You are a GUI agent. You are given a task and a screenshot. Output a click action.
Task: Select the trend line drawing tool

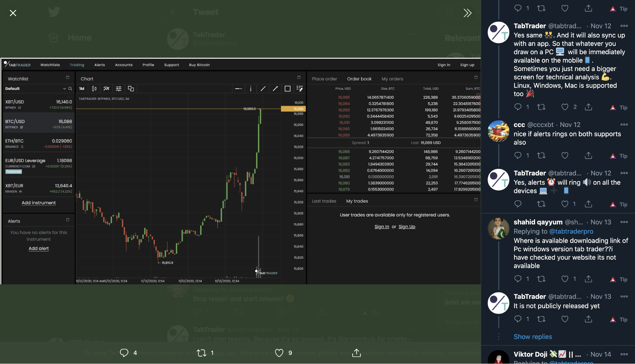coord(263,89)
